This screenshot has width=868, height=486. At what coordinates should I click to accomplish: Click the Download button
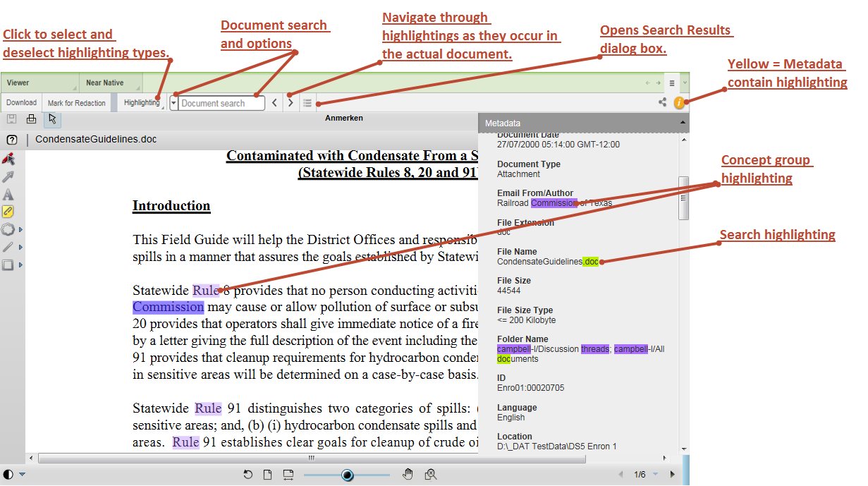click(22, 103)
